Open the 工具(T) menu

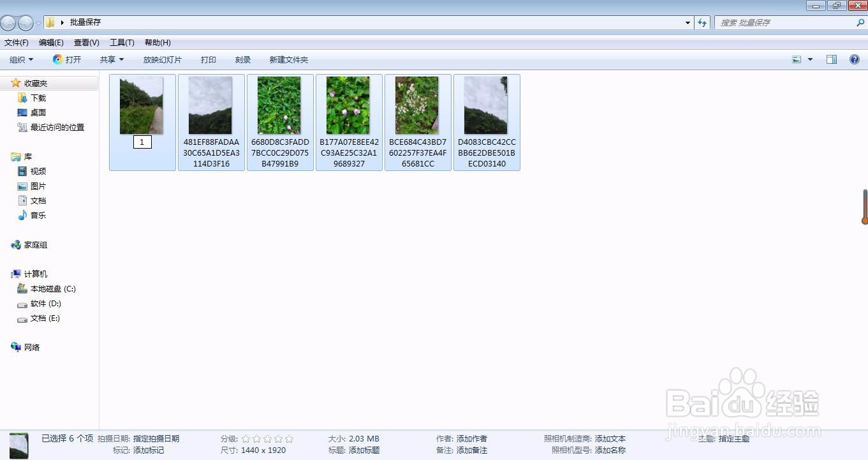pos(122,43)
